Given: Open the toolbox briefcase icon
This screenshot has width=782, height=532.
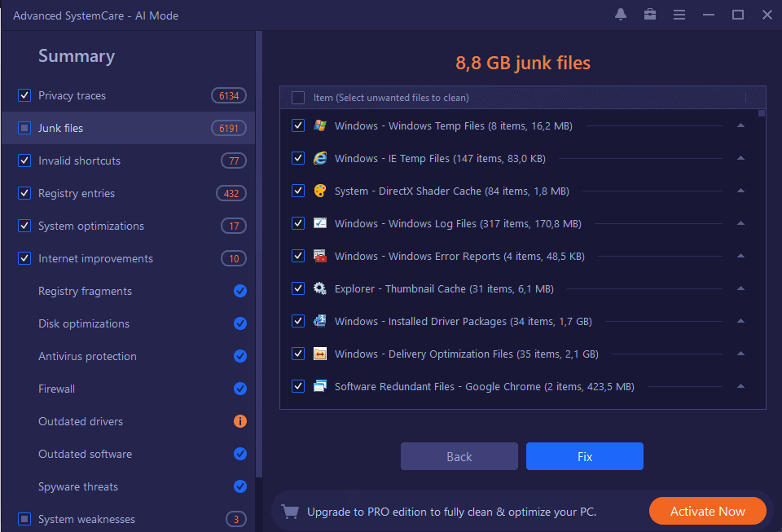Looking at the screenshot, I should point(650,15).
